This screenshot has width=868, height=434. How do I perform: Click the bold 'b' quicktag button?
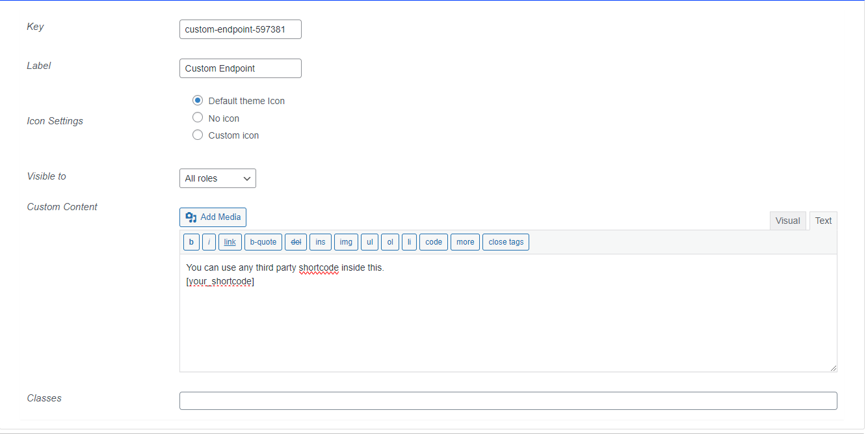[191, 242]
